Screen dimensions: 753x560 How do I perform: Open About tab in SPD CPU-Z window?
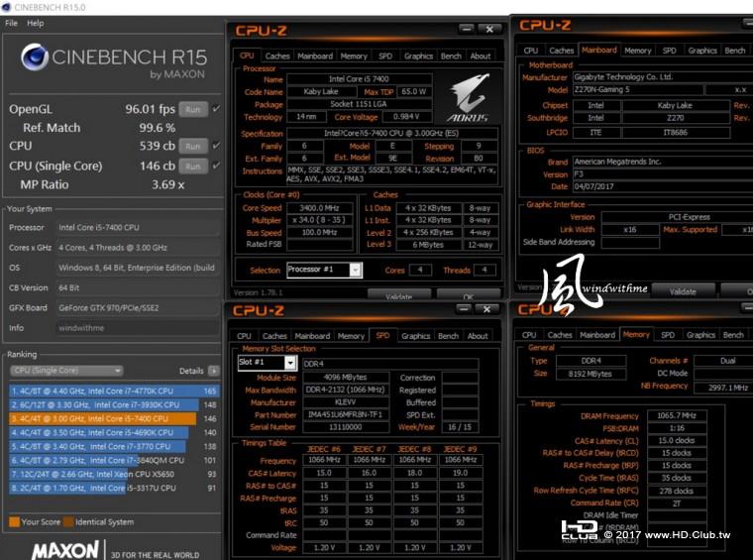(478, 336)
